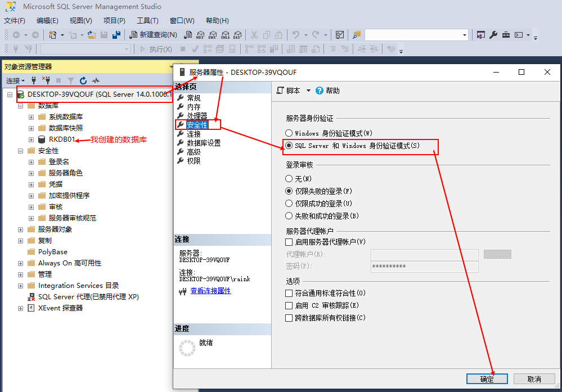Expand the RKDB01 database node
Screen dimensions: 562x392
[31, 139]
